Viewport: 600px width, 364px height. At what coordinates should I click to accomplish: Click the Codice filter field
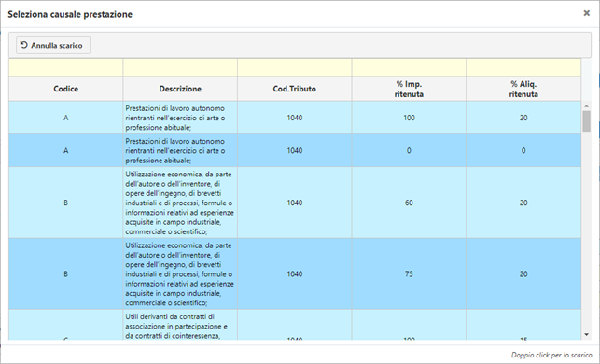coord(66,67)
